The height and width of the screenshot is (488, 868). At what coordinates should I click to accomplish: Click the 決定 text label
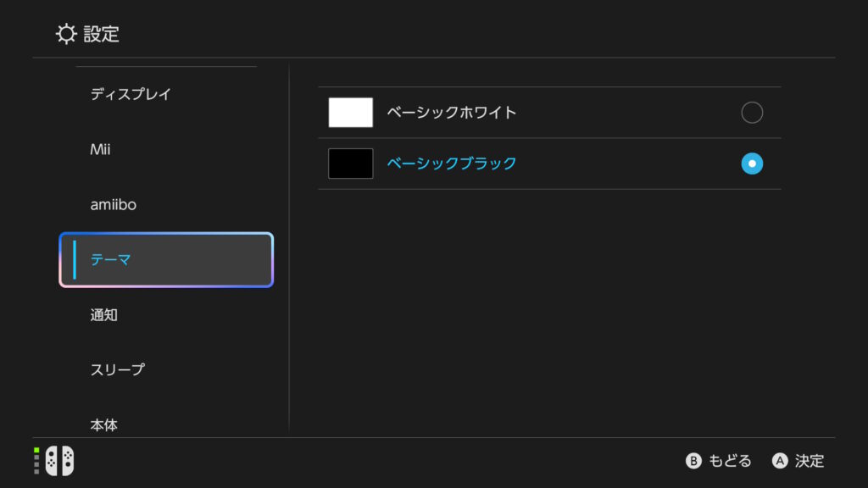[x=810, y=461]
